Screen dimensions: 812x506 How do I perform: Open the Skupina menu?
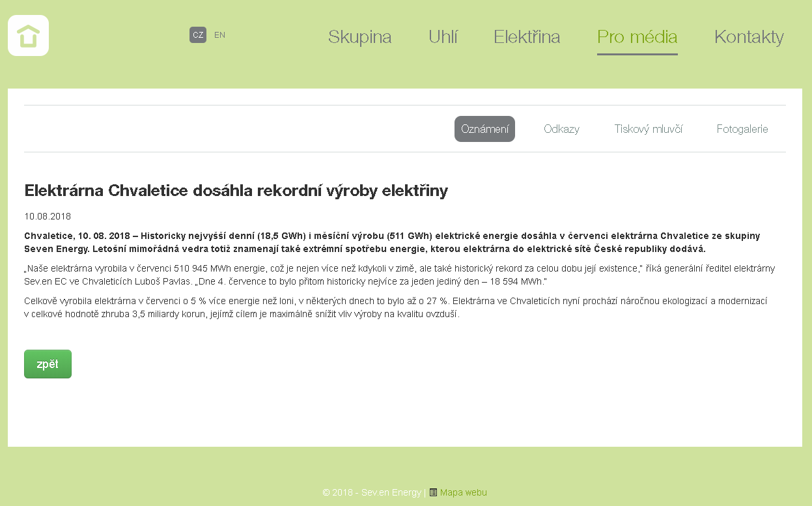(359, 37)
